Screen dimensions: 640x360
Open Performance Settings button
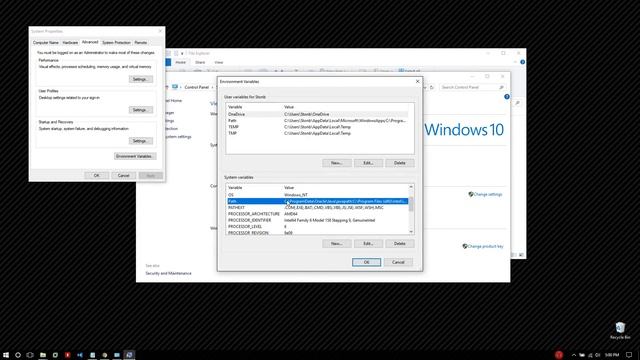tap(141, 79)
